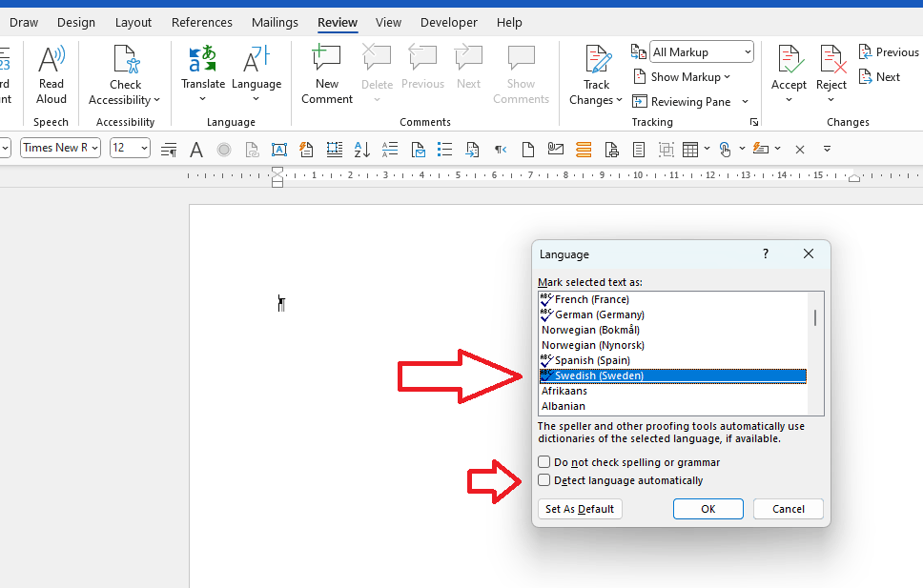This screenshot has height=588, width=923.
Task: Open the View tab
Action: tap(388, 22)
